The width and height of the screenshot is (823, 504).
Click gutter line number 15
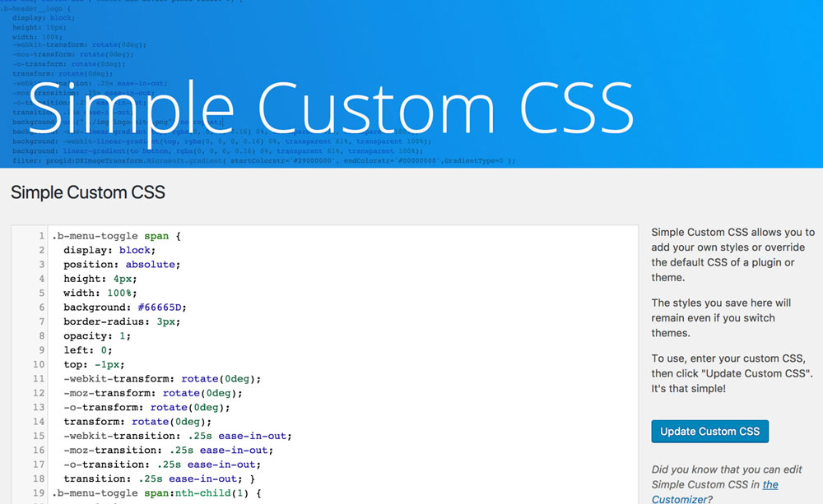(39, 436)
